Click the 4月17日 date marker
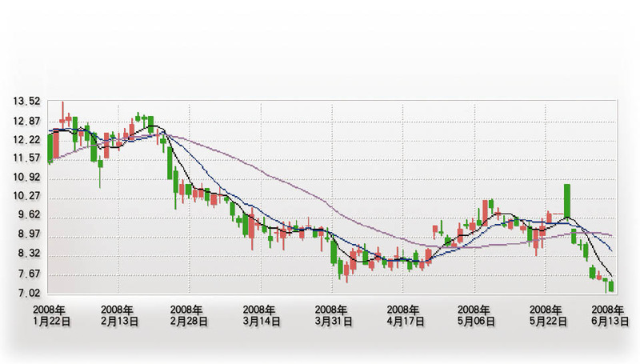640x364 pixels. pos(403,321)
